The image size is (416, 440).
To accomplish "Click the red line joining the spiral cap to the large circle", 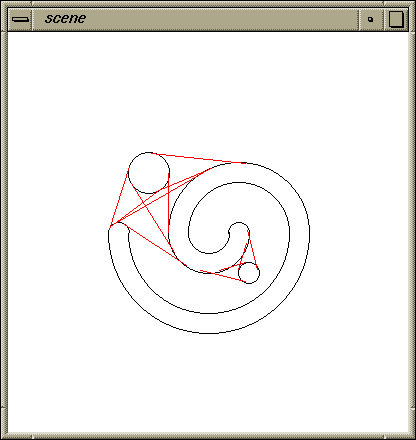I will pos(119,199).
